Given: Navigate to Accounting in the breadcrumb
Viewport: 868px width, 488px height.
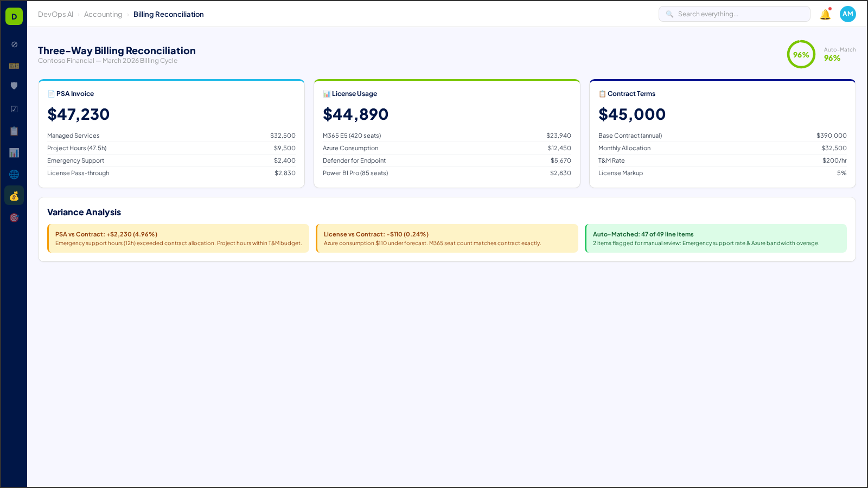Looking at the screenshot, I should (103, 14).
